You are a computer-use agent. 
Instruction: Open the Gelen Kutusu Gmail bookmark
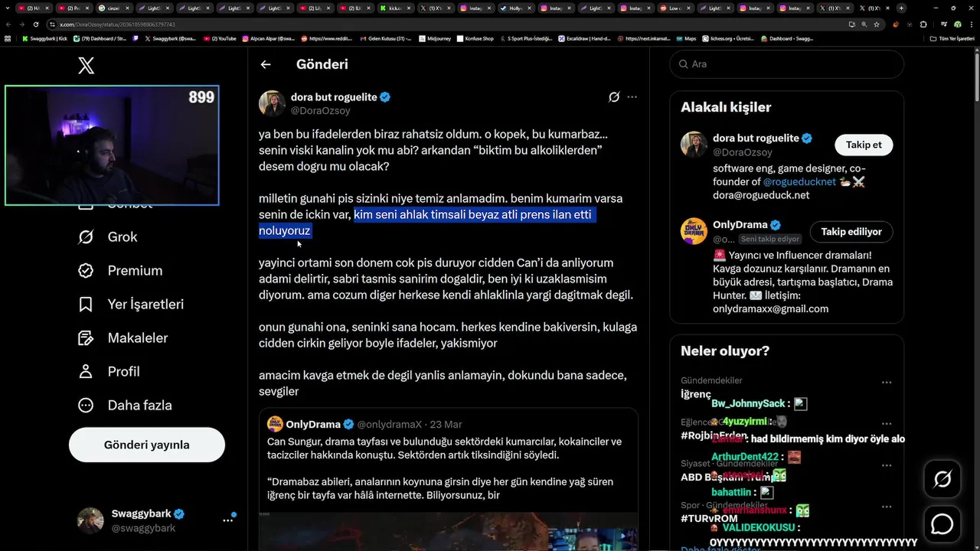385,38
